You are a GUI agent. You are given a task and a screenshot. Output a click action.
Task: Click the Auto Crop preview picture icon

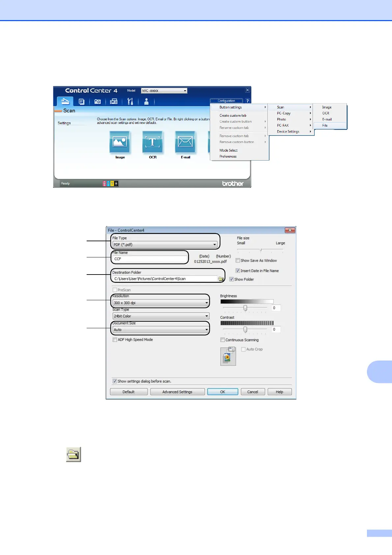pos(228,356)
